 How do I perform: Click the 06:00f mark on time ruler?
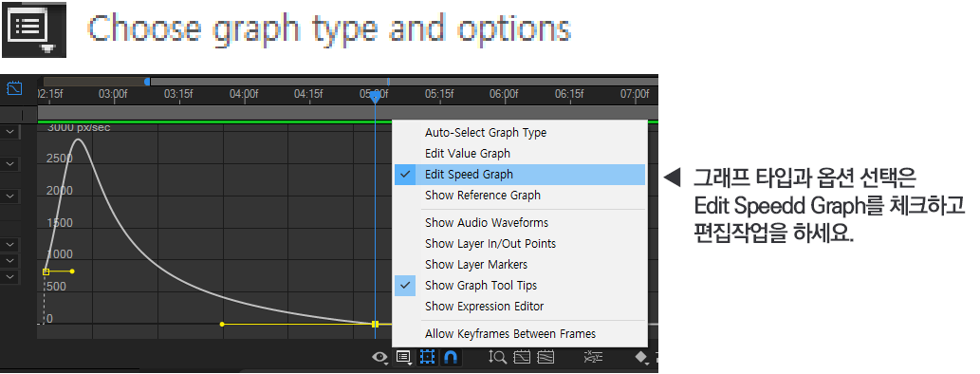(504, 94)
